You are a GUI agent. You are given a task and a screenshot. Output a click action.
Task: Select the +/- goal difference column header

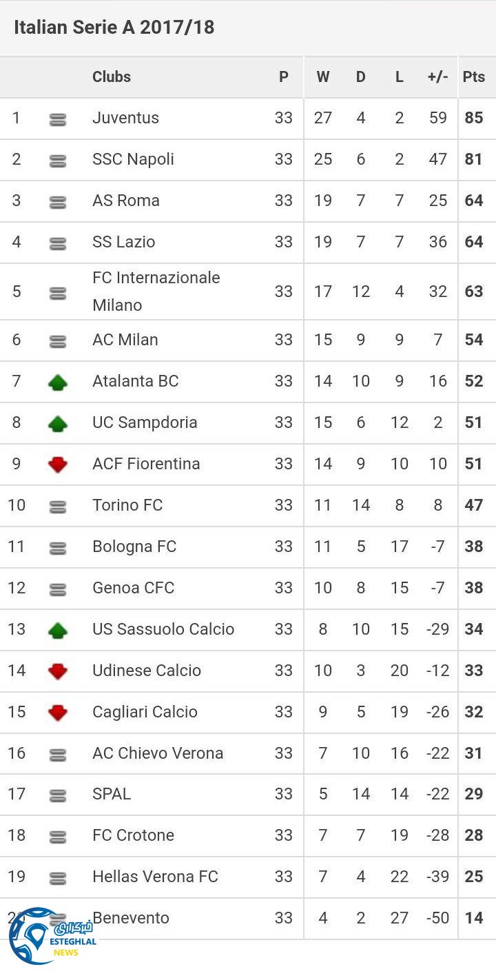[x=437, y=77]
